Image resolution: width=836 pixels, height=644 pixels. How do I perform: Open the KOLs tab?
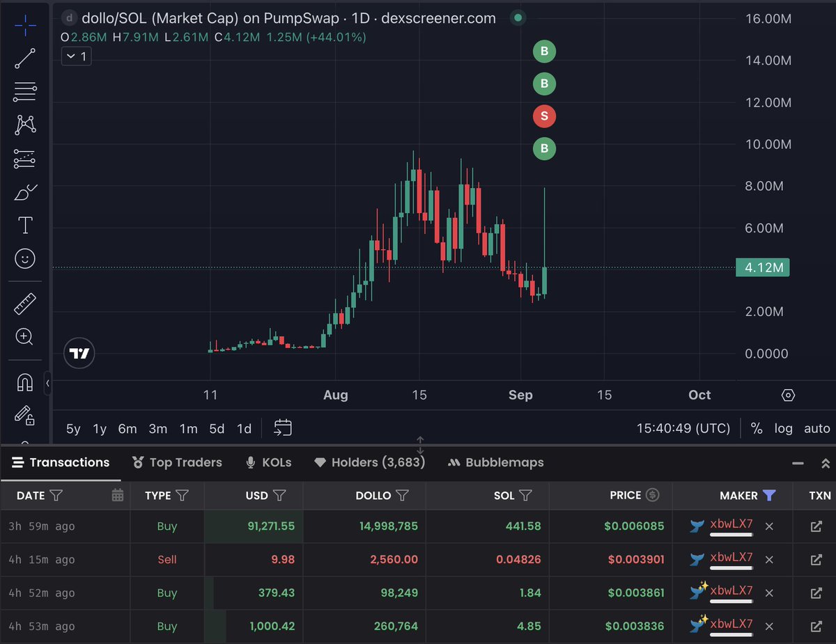coord(268,462)
